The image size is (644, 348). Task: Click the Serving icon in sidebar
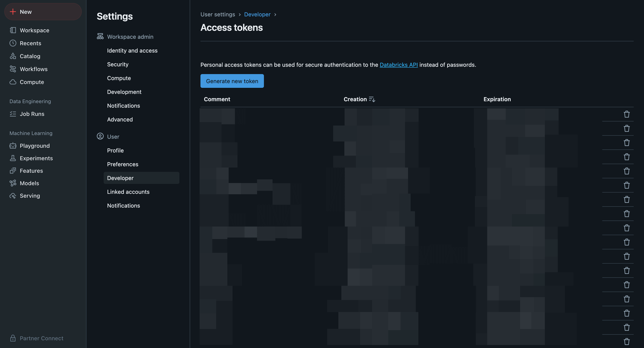[13, 196]
